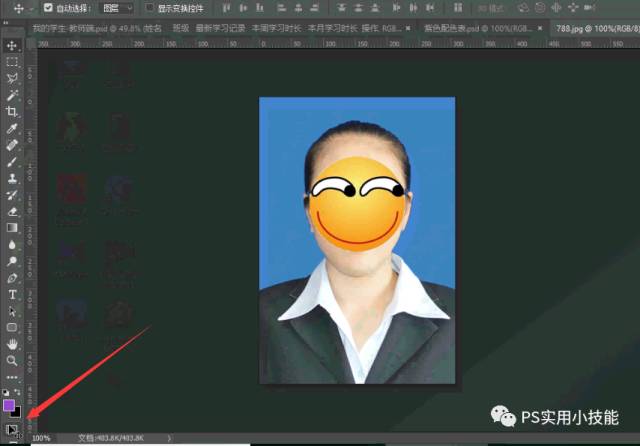The image size is (640, 446).
Task: Select the Polygonal Lasso tool
Action: coord(11,78)
